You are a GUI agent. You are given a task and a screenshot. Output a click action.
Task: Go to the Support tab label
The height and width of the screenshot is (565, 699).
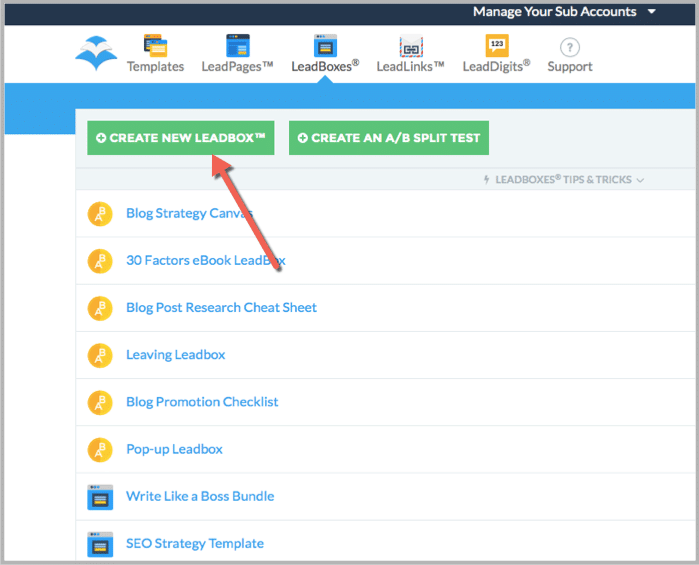click(570, 67)
